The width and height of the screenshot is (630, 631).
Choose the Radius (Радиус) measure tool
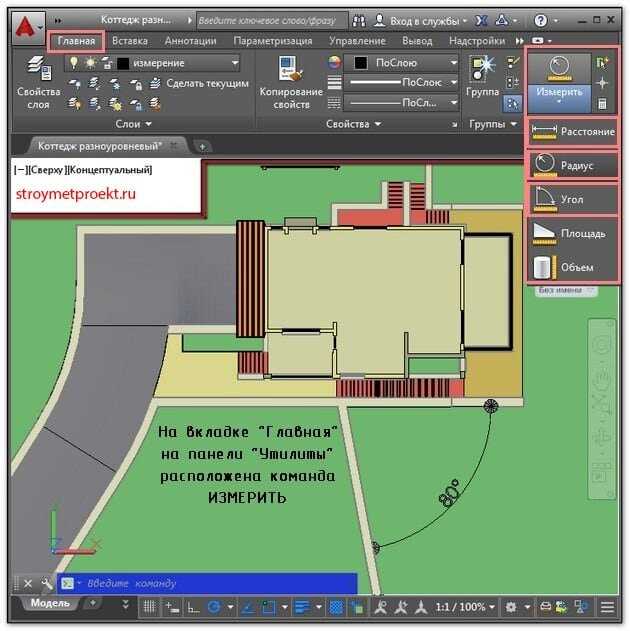(x=573, y=165)
